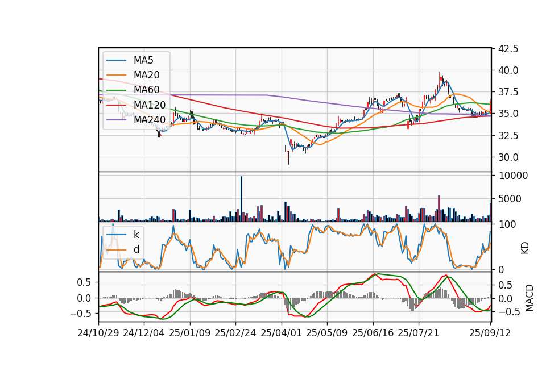Click the 25/06/16 date label
Image resolution: width=546 pixels, height=392 pixels.
pos(373,333)
